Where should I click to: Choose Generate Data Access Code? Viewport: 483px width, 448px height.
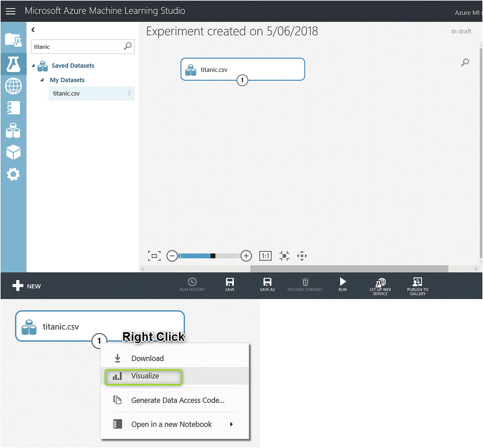[175, 400]
